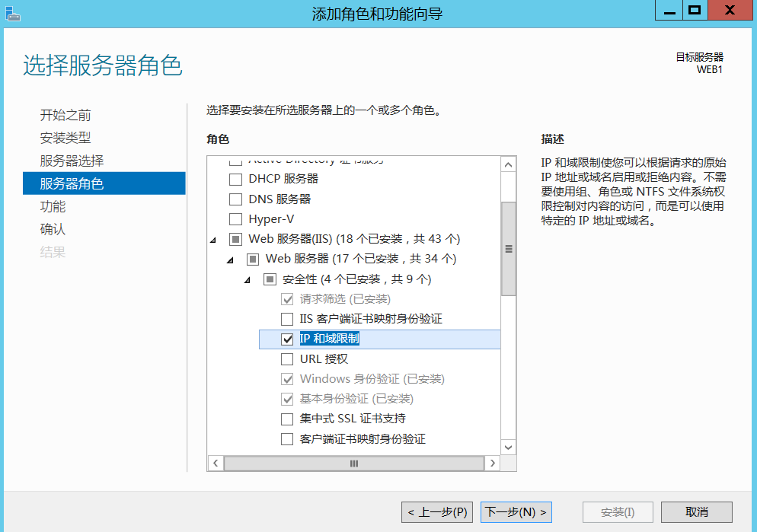Viewport: 757px width, 532px height.
Task: Check 集中式 SSL 证书支持 checkbox
Action: [287, 419]
